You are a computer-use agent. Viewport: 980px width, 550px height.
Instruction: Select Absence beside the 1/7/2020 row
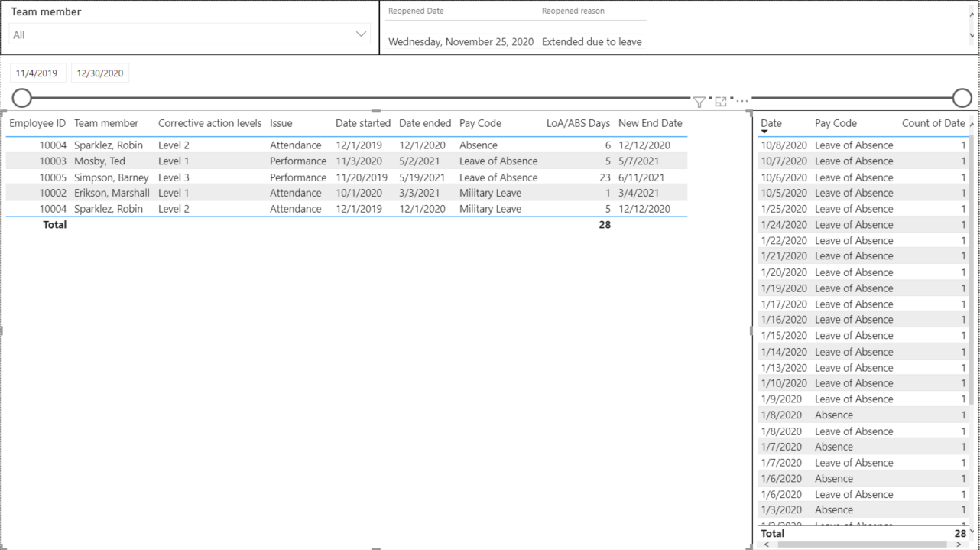pyautogui.click(x=833, y=447)
